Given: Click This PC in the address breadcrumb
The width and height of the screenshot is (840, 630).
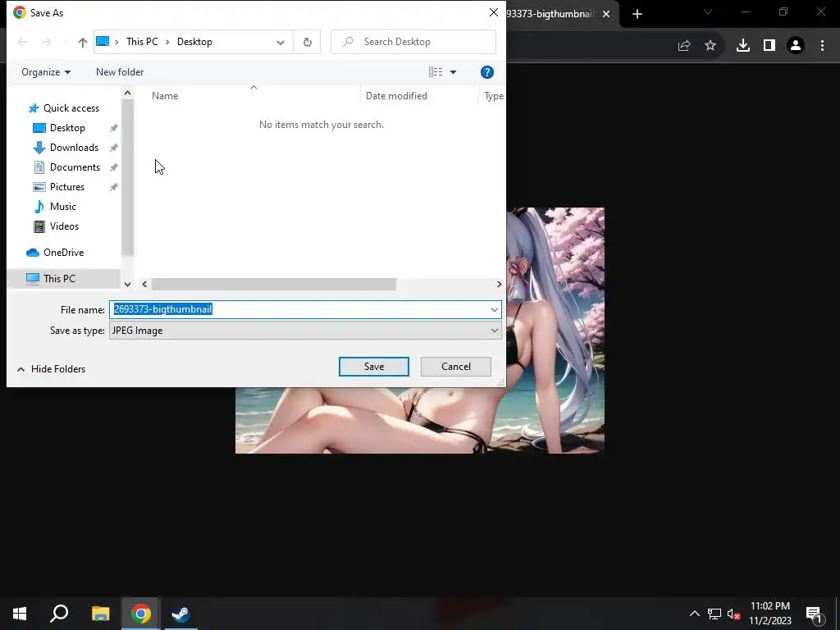Looking at the screenshot, I should point(142,42).
